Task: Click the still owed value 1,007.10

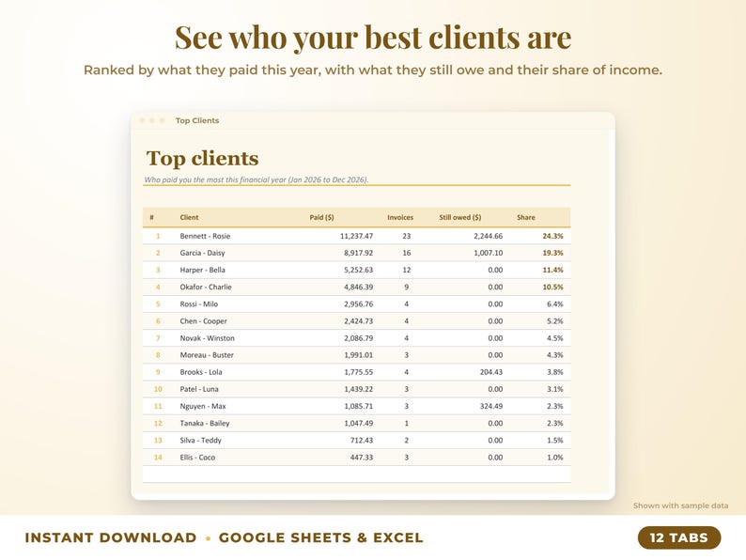Action: point(489,253)
